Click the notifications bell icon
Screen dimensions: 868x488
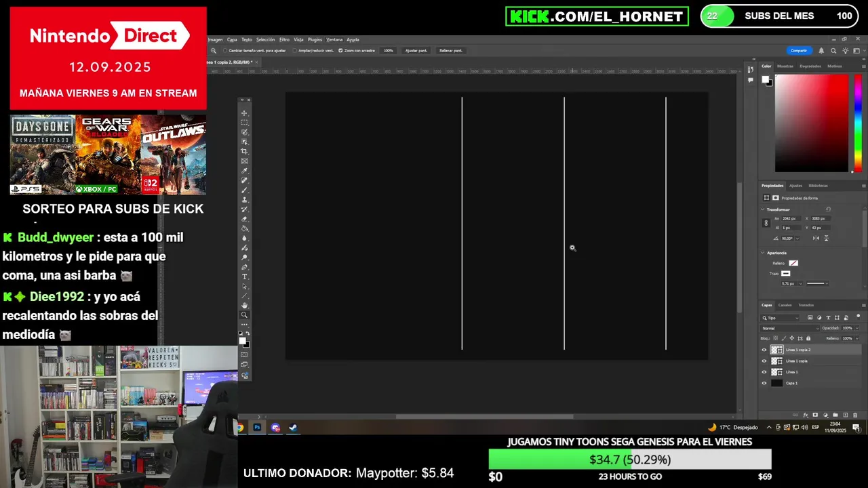[821, 51]
